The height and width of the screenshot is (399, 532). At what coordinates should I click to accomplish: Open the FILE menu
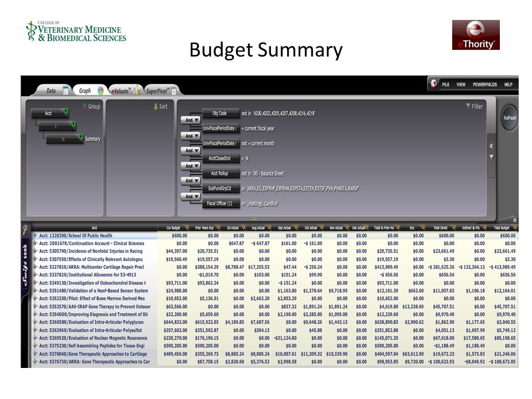point(446,84)
